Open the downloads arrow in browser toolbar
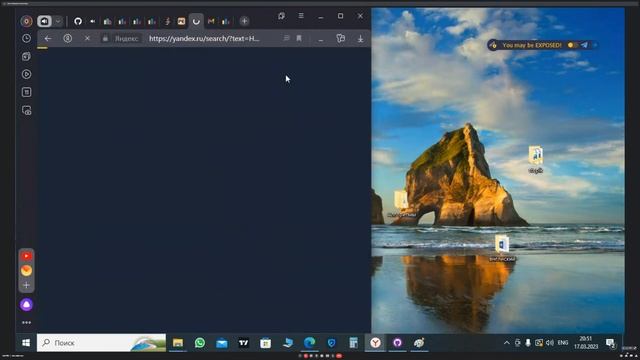 [360, 39]
